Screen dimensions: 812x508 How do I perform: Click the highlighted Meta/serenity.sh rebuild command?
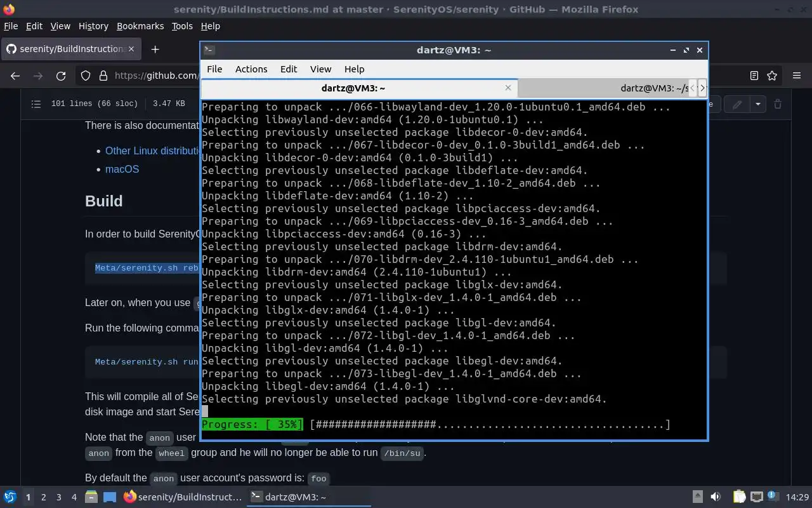147,267
